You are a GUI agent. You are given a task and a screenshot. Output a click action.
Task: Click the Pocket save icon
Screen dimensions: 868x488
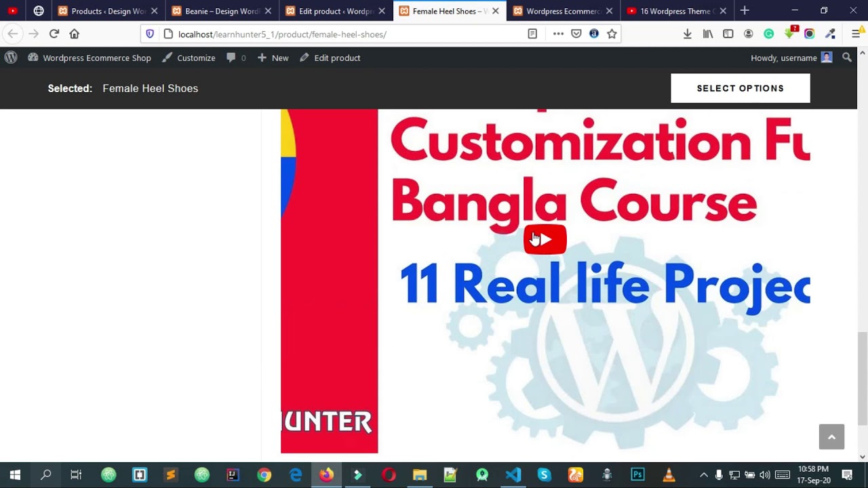[576, 34]
